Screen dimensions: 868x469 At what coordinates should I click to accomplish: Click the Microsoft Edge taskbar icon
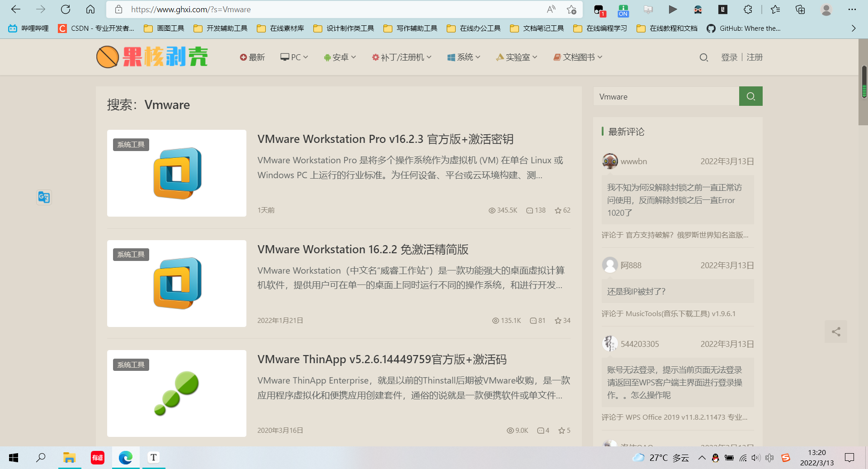pyautogui.click(x=126, y=458)
